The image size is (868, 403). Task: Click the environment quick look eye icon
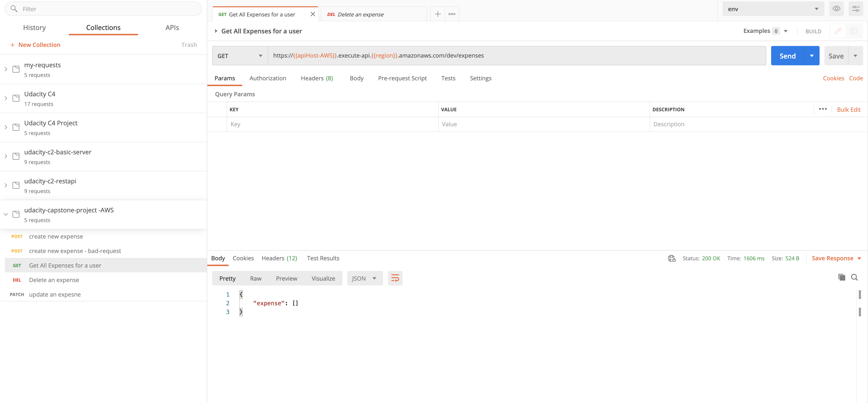tap(836, 9)
